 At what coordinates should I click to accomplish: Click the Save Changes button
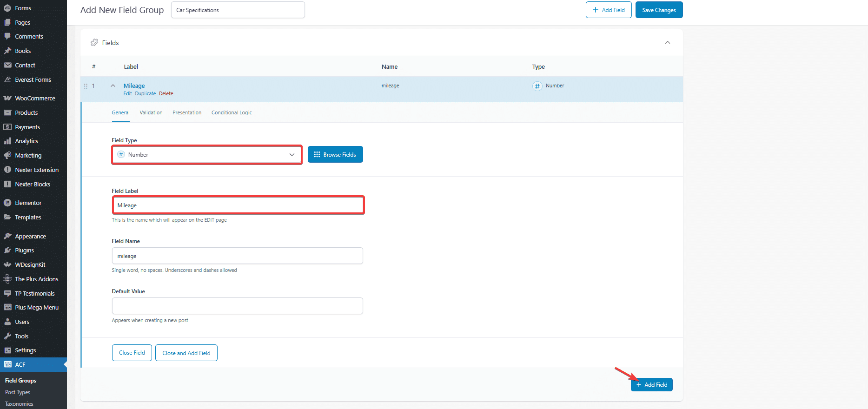659,10
